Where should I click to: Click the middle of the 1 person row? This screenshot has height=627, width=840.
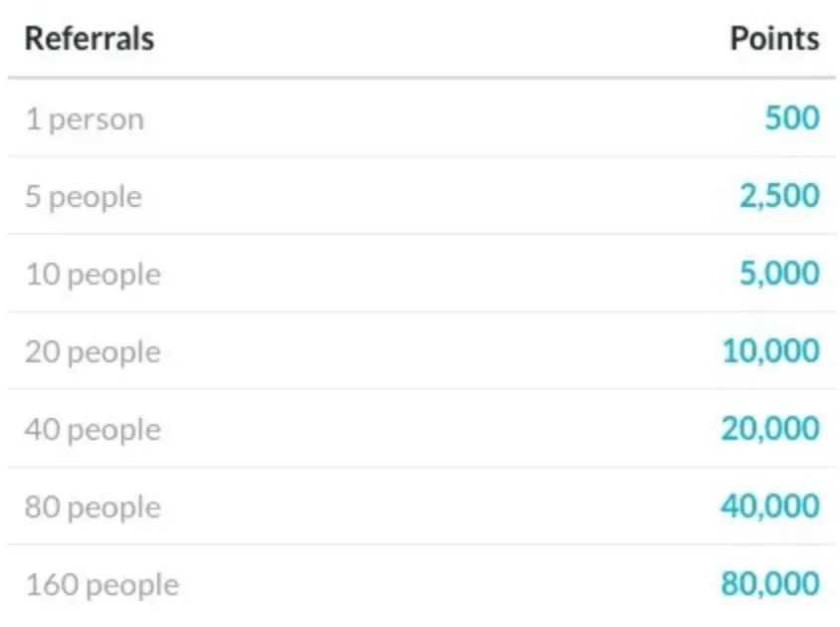(x=422, y=117)
